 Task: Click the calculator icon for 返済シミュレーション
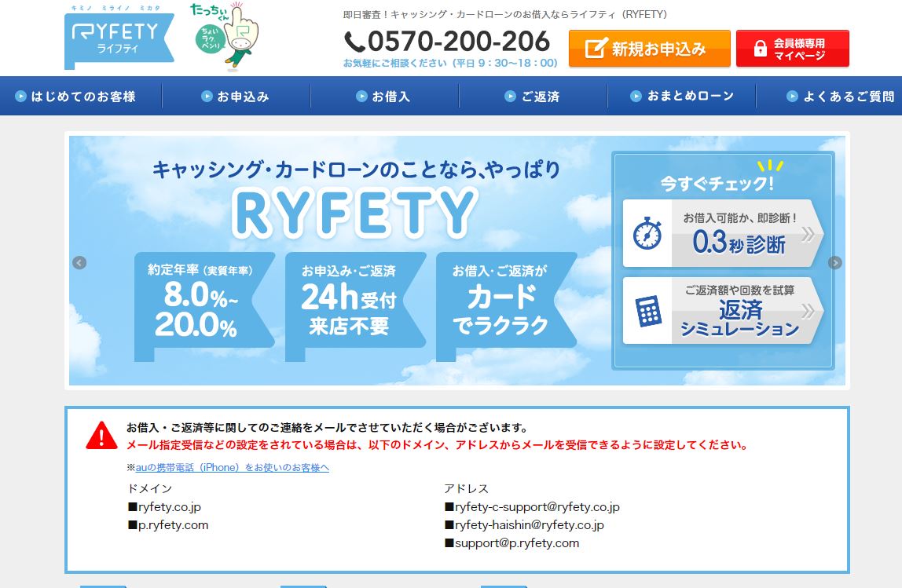(648, 311)
